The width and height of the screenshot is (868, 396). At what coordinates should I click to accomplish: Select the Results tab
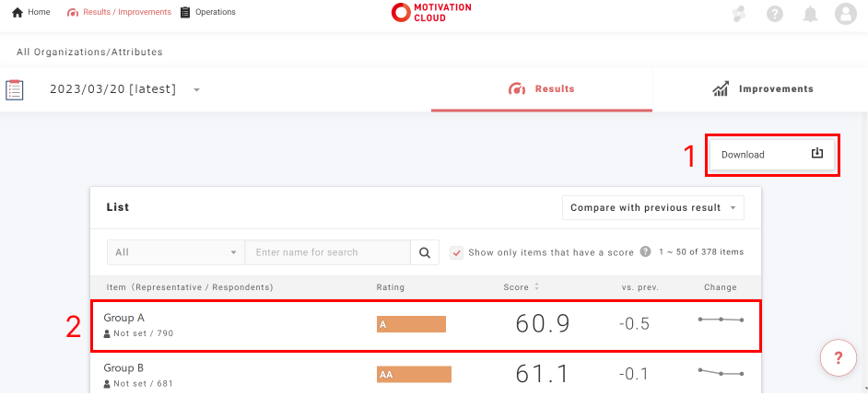coord(542,89)
